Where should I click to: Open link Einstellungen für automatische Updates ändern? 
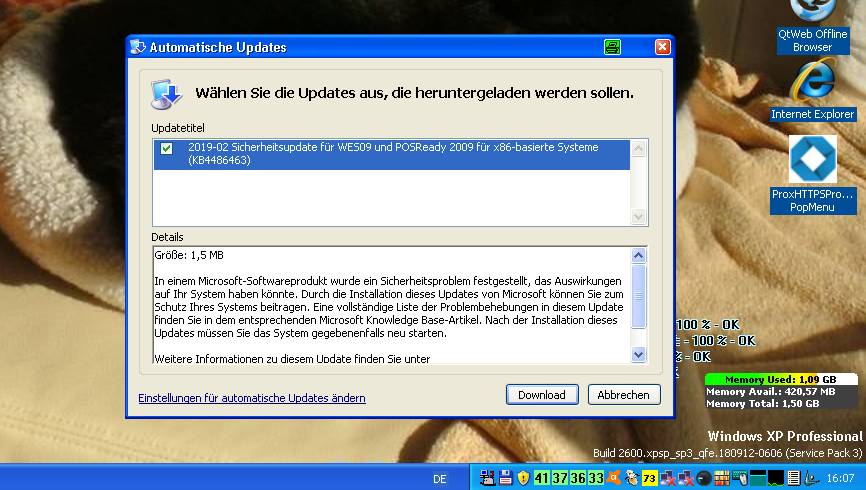252,398
